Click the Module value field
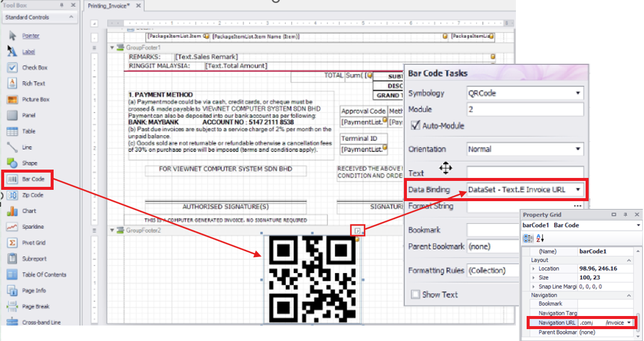 coord(524,110)
